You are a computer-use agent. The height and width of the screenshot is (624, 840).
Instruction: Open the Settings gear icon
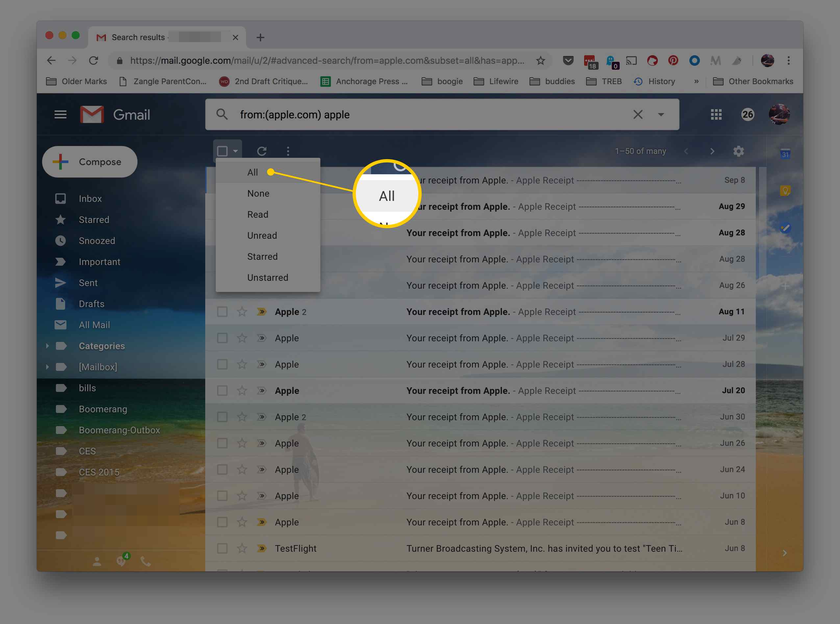[738, 151]
